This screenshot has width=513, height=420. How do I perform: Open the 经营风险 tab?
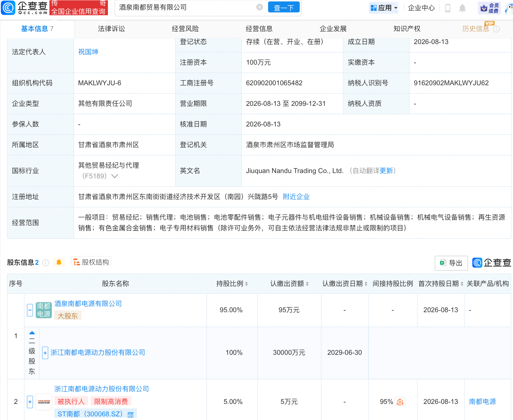coord(185,29)
